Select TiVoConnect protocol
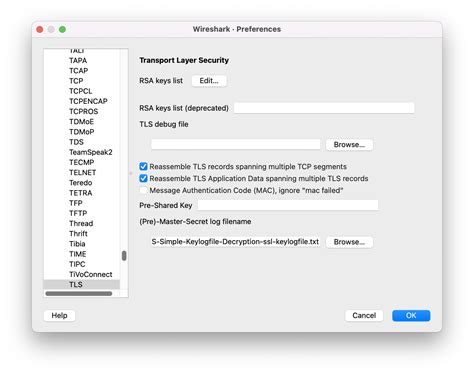 91,274
